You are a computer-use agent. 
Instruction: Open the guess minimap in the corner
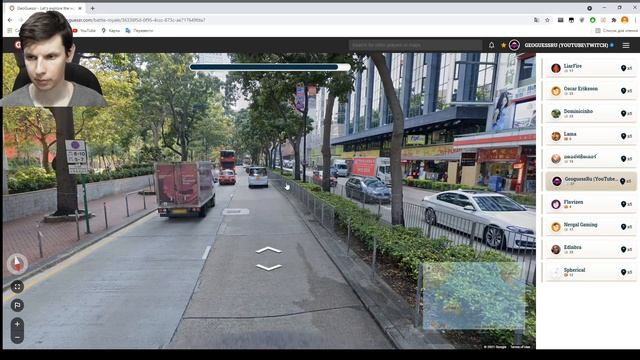tap(473, 296)
